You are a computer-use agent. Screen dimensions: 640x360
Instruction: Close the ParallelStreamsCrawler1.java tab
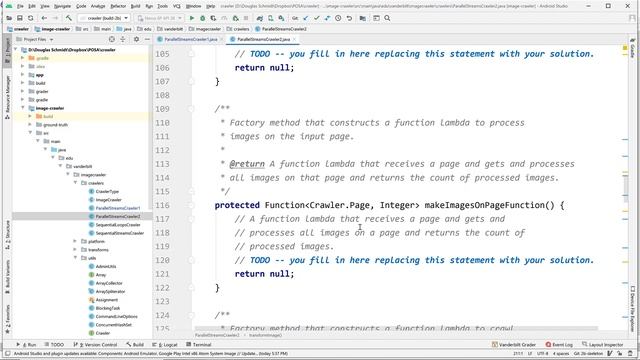coord(222,39)
